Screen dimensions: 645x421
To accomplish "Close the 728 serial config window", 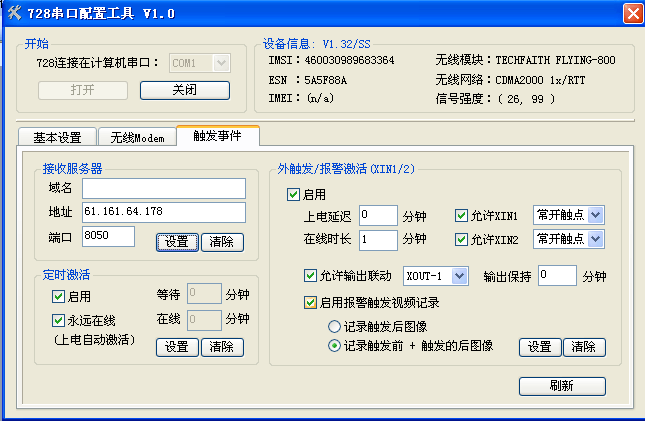I will click(632, 12).
